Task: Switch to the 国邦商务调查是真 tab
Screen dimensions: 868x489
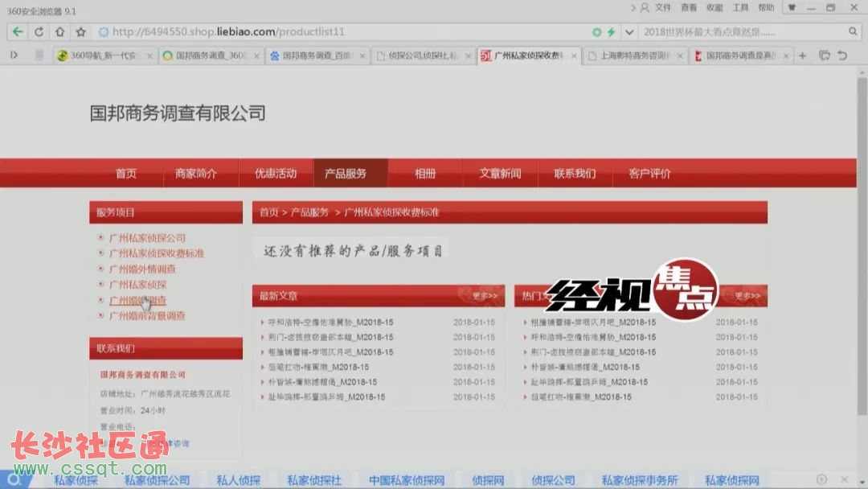Action: [x=739, y=55]
